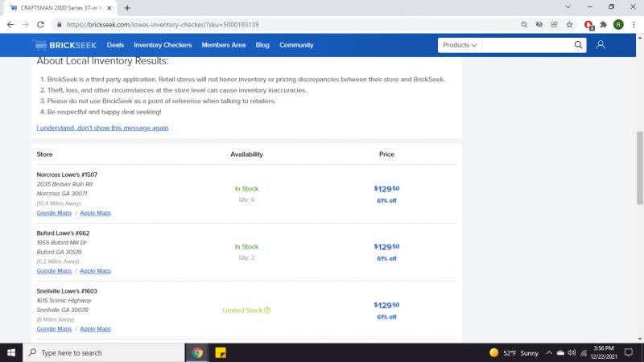
Task: Open the Extensions puzzle icon
Action: tap(603, 25)
